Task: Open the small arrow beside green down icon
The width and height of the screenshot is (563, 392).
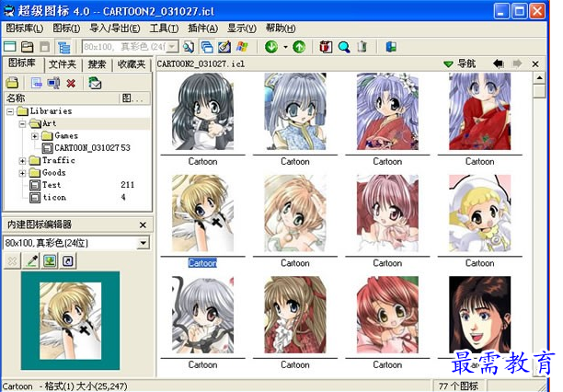Action: [x=286, y=47]
